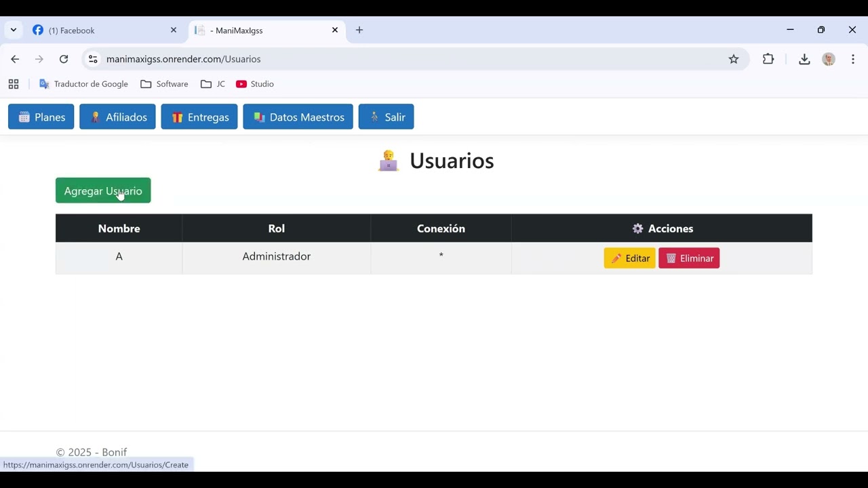Click the Agregar Usuario button
The width and height of the screenshot is (868, 488).
click(103, 190)
